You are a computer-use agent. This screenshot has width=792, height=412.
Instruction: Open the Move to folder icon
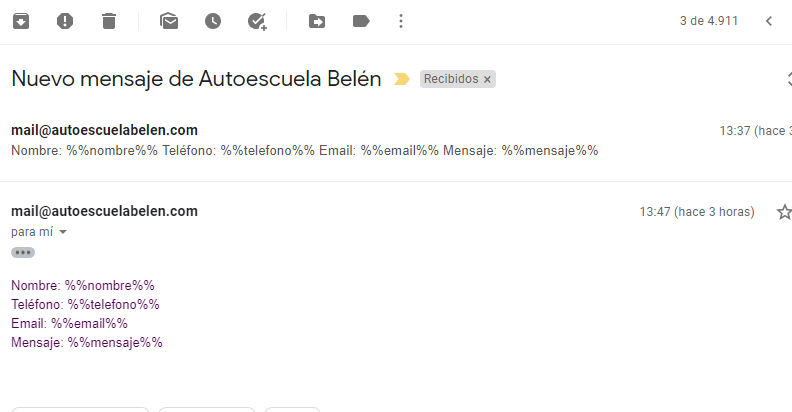(x=317, y=21)
